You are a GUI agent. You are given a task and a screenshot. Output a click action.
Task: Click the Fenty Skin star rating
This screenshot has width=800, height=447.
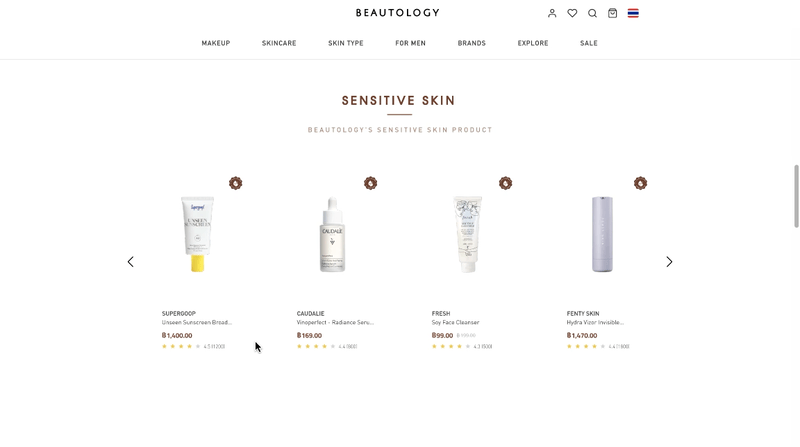pyautogui.click(x=586, y=346)
